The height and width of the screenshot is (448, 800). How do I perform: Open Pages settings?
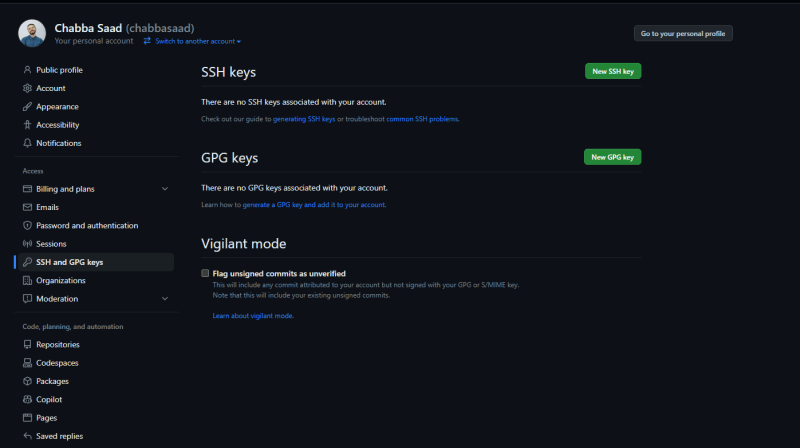[x=46, y=418]
